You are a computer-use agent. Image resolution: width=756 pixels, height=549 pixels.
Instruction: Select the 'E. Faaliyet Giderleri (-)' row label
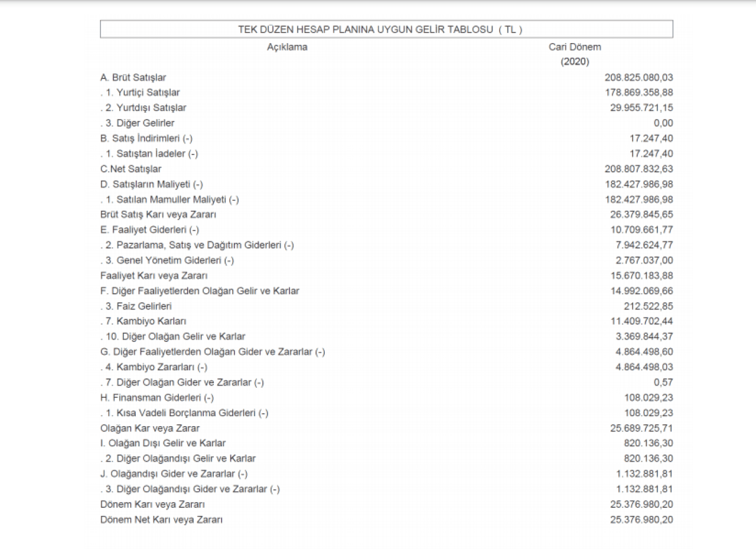click(x=149, y=230)
